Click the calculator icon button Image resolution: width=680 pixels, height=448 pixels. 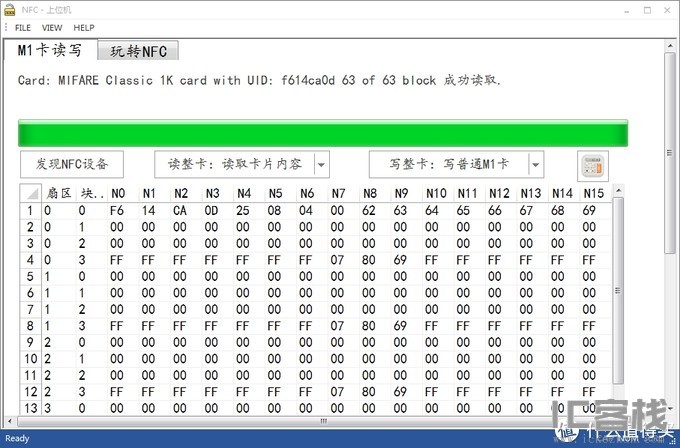593,166
